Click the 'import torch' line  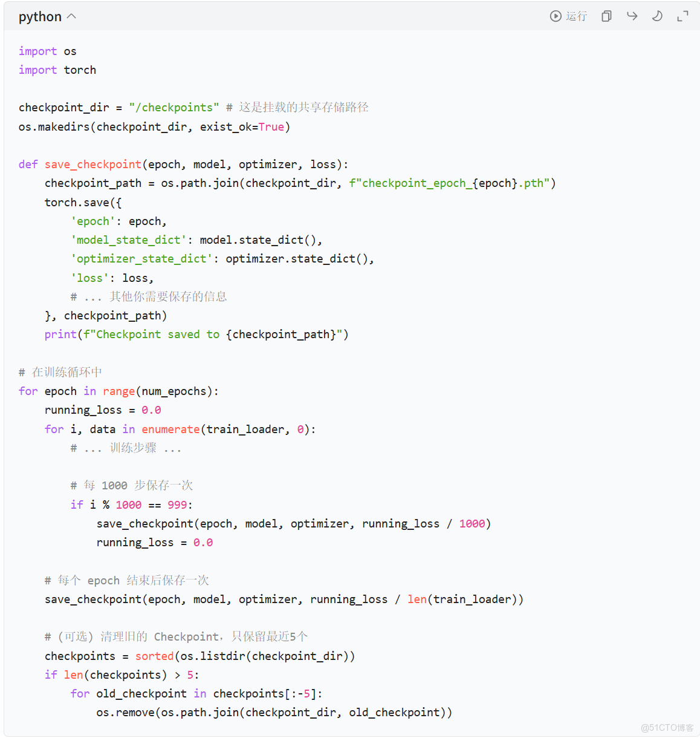[x=57, y=70]
